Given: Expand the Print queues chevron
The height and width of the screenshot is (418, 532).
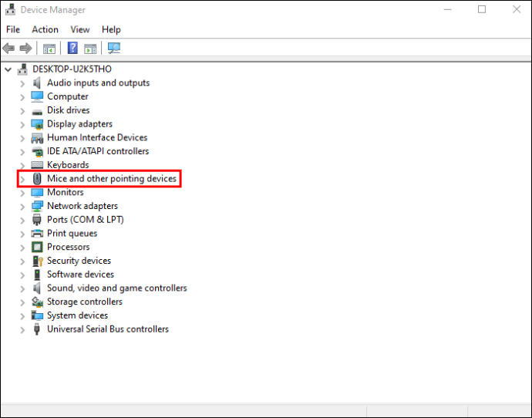Looking at the screenshot, I should click(x=22, y=234).
